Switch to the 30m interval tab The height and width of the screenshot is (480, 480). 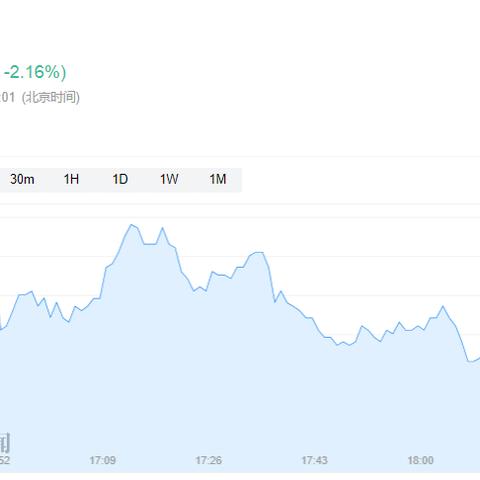point(22,180)
